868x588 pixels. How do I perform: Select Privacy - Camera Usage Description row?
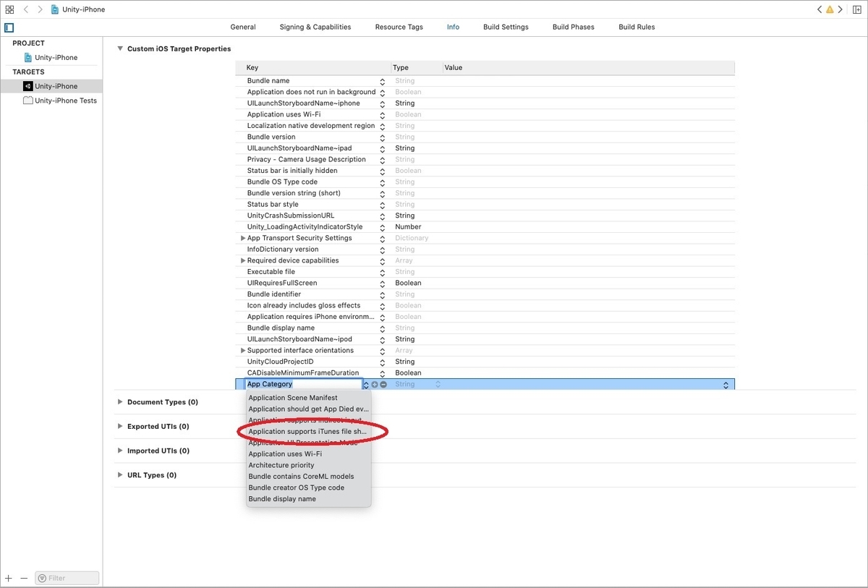485,160
